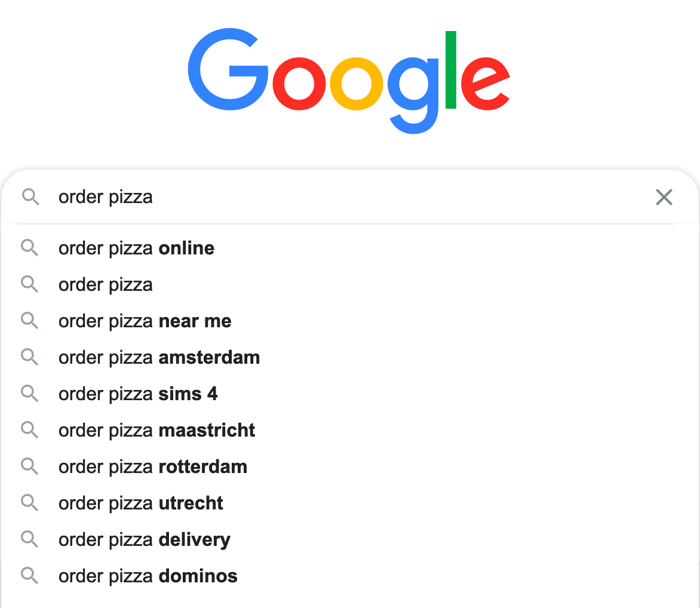Select the plain 'order pizza' suggestion
This screenshot has width=700, height=608.
[105, 284]
